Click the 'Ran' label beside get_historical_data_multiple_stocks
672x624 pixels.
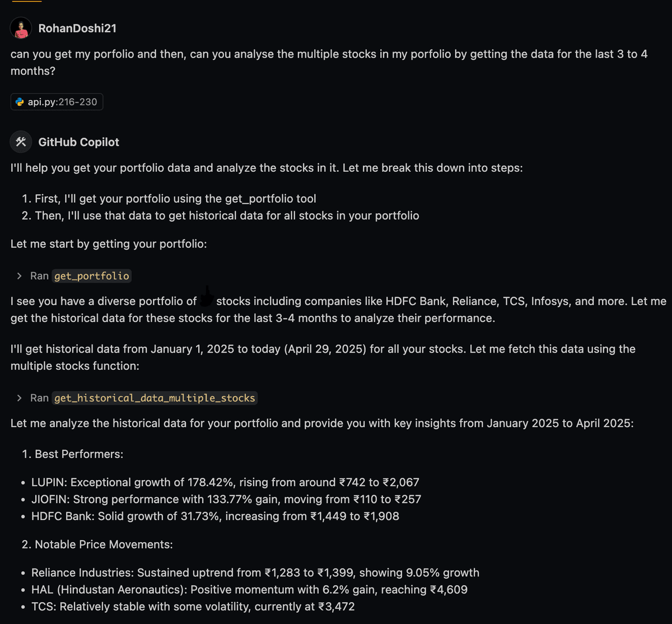[x=39, y=398]
